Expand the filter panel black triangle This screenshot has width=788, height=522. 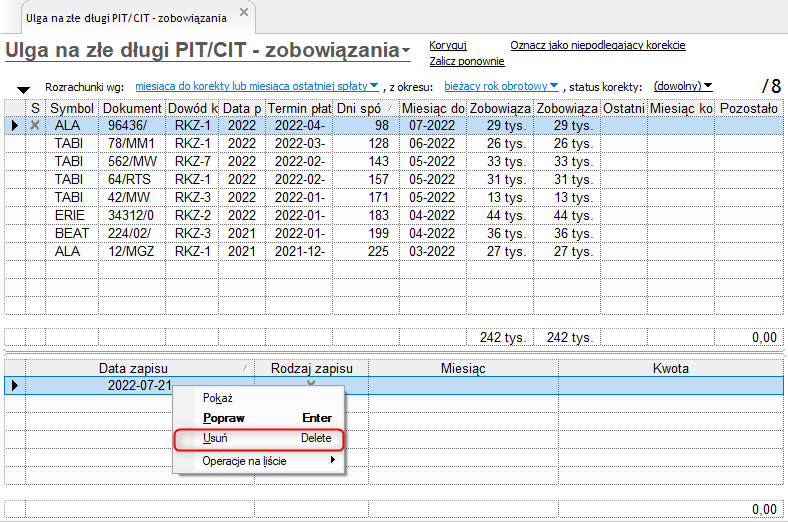[x=23, y=90]
